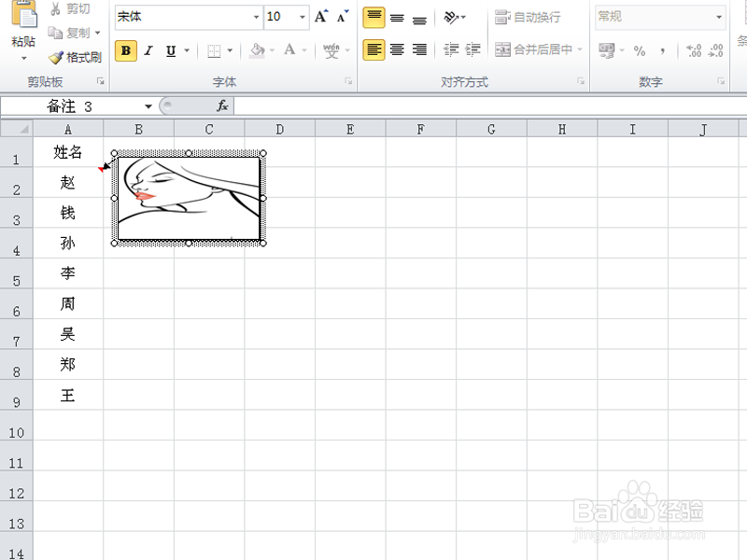Open the Alignment group dialog launcher
Screen dimensions: 747x560
[x=581, y=81]
